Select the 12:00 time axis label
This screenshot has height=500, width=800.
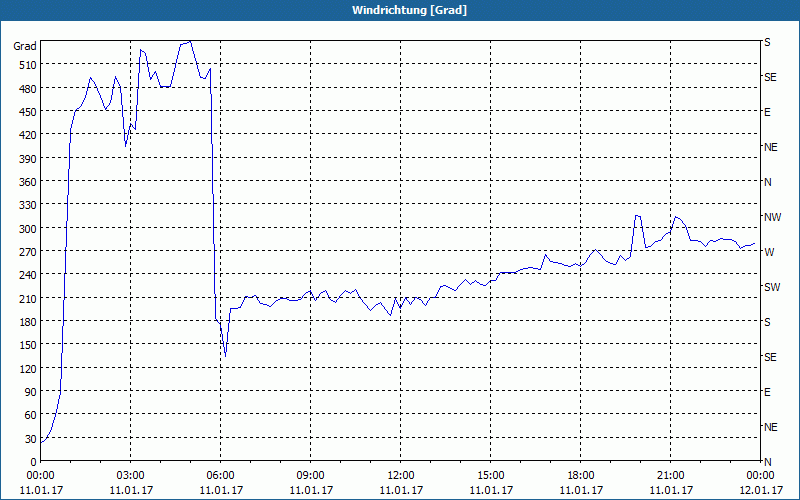coord(401,476)
